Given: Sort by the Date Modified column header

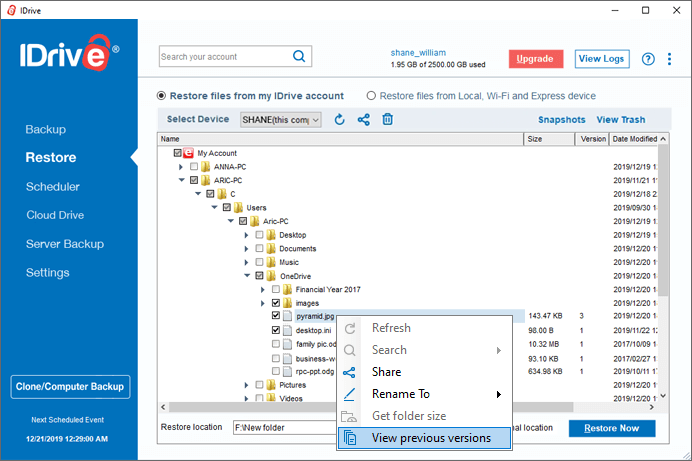Looking at the screenshot, I should (635, 139).
